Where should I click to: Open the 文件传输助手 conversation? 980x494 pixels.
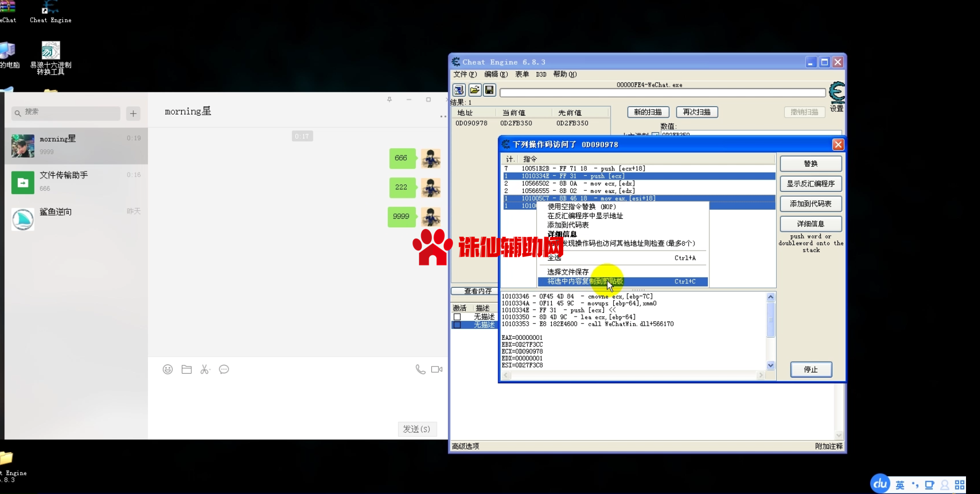point(76,182)
